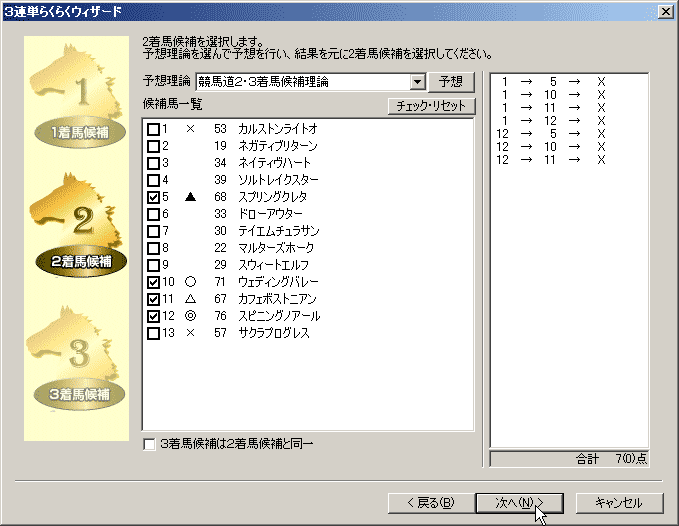Image resolution: width=679 pixels, height=526 pixels.
Task: Enable 3着馬候補は2着馬候補と同一 checkbox
Action: (150, 443)
